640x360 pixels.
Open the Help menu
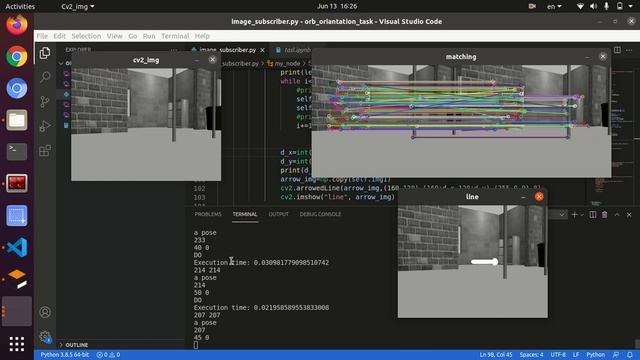(x=202, y=36)
